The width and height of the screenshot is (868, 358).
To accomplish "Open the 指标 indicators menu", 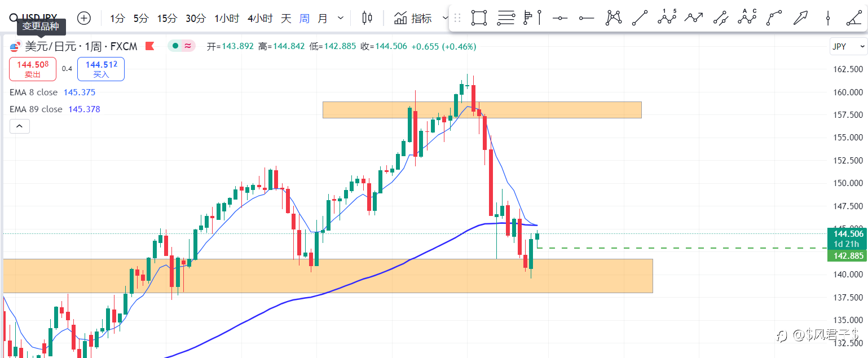I will (x=413, y=18).
